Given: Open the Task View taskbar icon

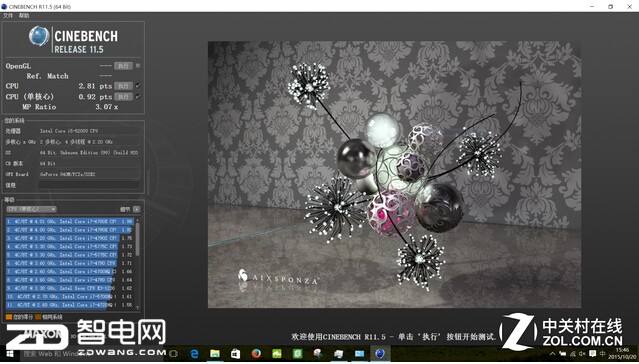Looking at the screenshot, I should tap(174, 354).
